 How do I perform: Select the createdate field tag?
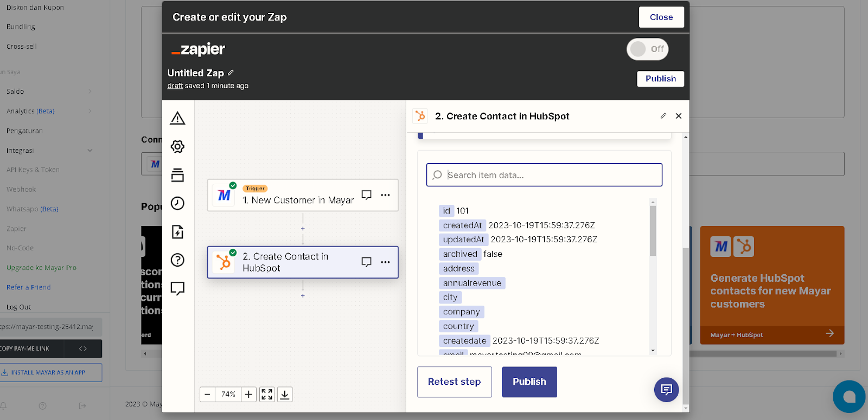(x=464, y=341)
